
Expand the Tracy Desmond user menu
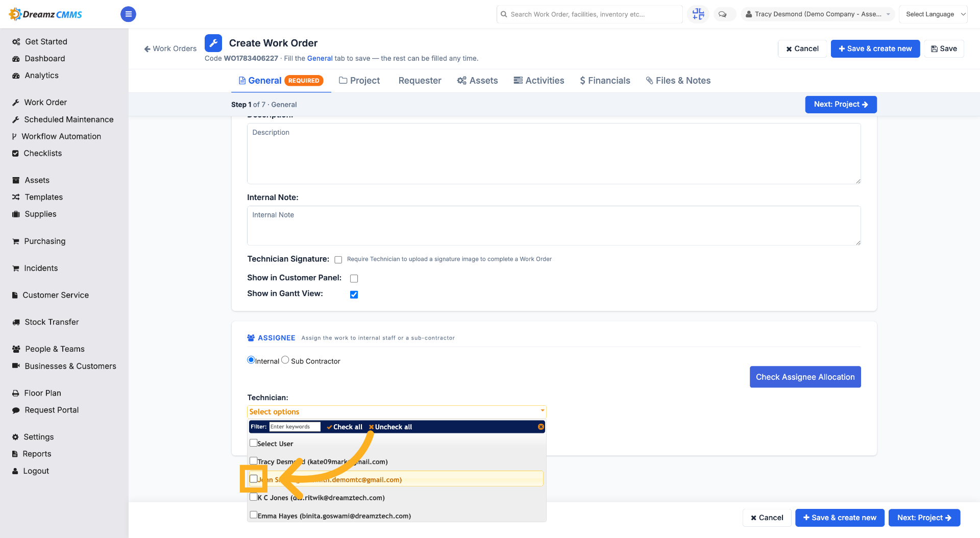click(818, 14)
